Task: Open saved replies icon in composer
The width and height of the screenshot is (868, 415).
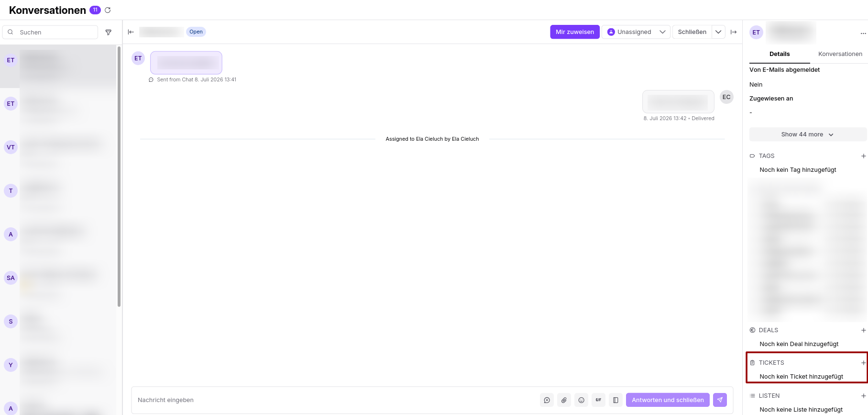Action: [547, 400]
